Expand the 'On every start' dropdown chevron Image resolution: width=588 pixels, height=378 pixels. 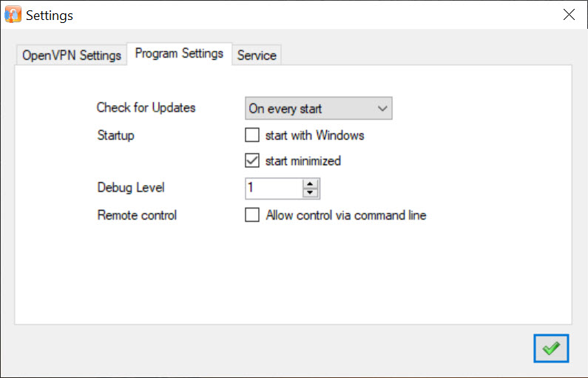pyautogui.click(x=382, y=109)
